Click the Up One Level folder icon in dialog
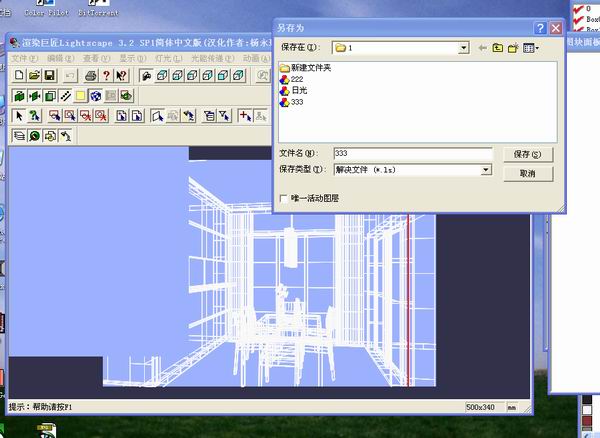This screenshot has width=600, height=438. (497, 48)
